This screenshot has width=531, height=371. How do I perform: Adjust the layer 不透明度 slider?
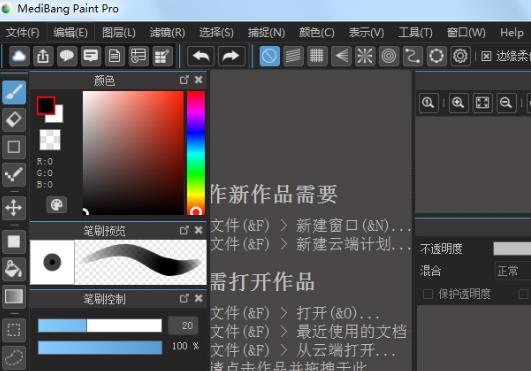tap(512, 248)
